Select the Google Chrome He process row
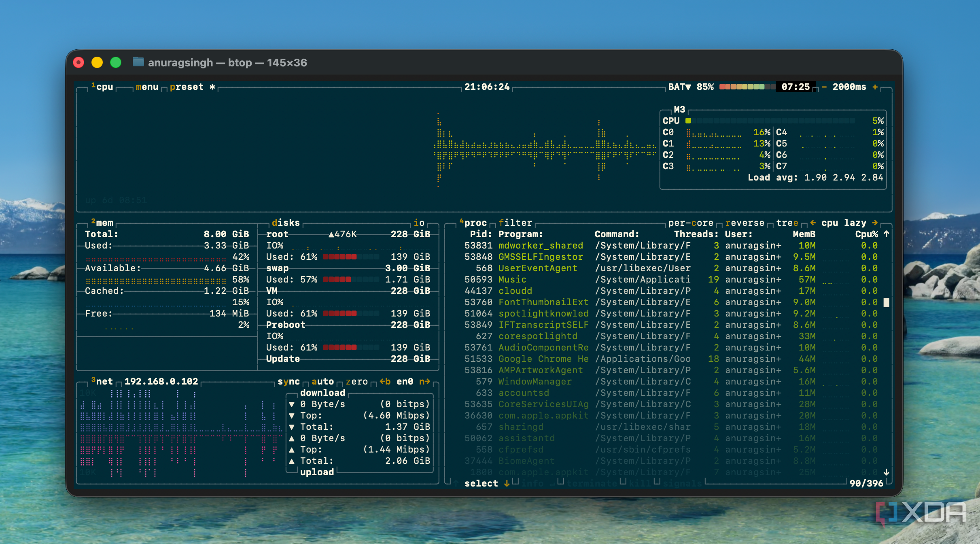 click(x=671, y=359)
